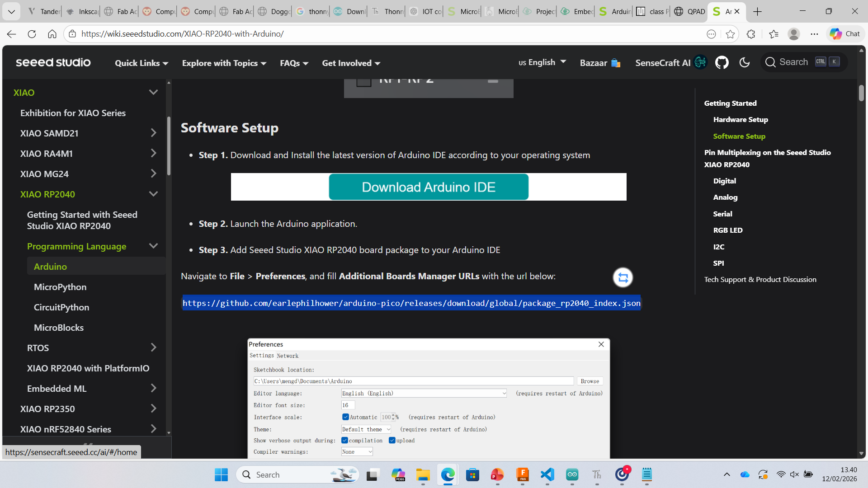
Task: Click the page vertical scrollbar thumb
Action: point(861,93)
